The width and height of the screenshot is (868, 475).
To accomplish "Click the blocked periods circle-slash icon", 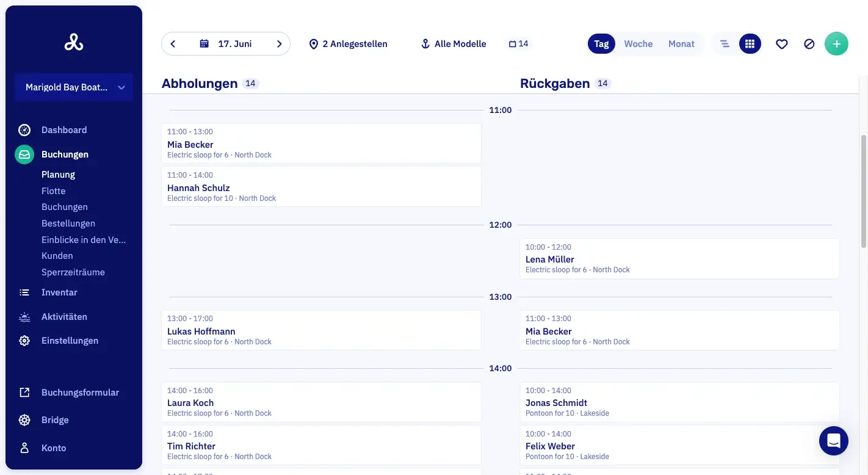I will pyautogui.click(x=809, y=44).
